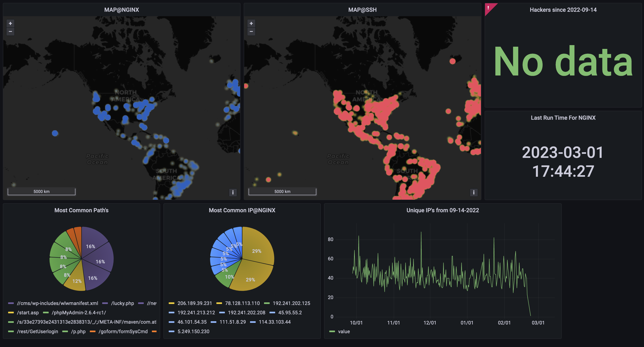Zoom out on the MAP@SSH map
This screenshot has width=644, height=347.
pyautogui.click(x=251, y=31)
